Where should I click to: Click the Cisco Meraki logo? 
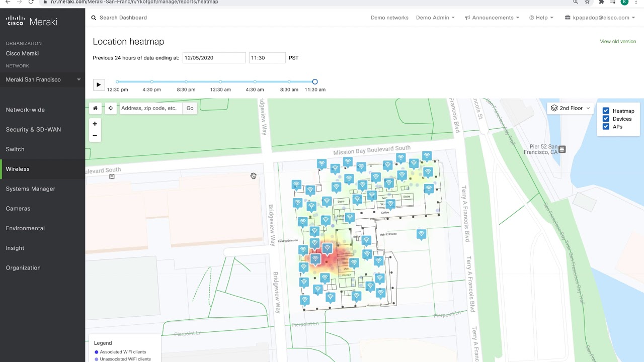coord(32,22)
